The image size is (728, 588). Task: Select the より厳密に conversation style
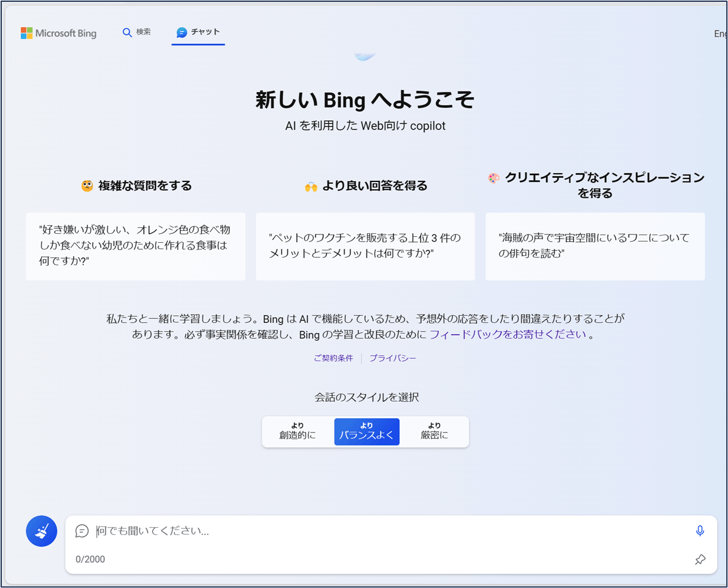pos(434,431)
